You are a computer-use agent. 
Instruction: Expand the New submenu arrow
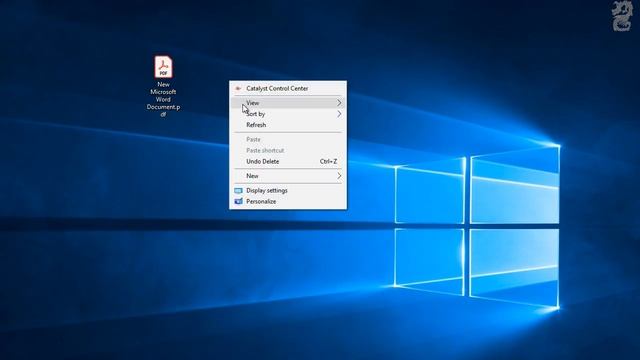tap(339, 176)
